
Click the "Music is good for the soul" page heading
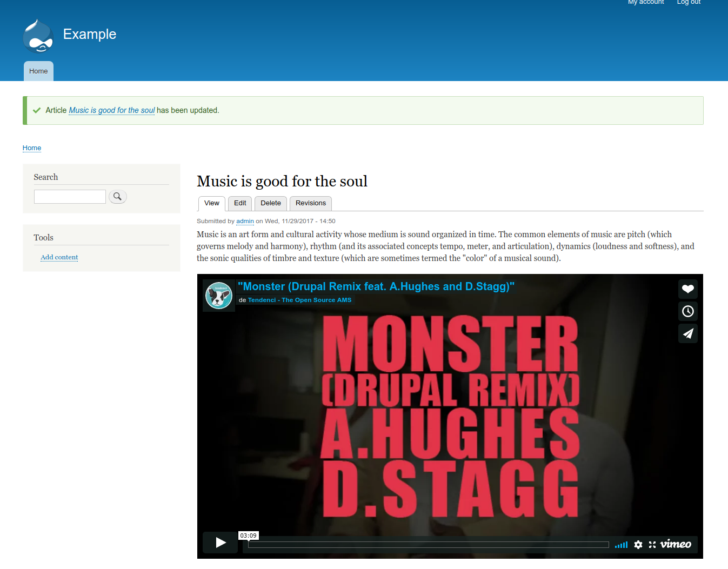click(282, 181)
